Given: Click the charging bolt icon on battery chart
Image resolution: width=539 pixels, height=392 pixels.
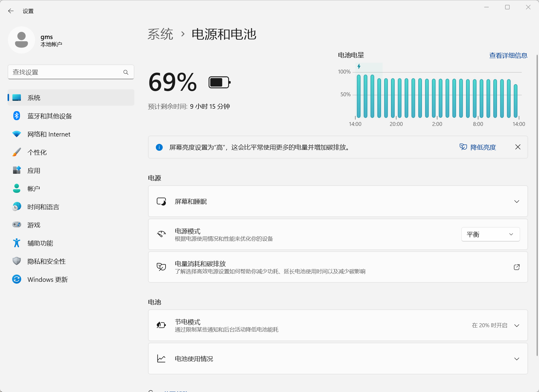Looking at the screenshot, I should click(x=359, y=66).
